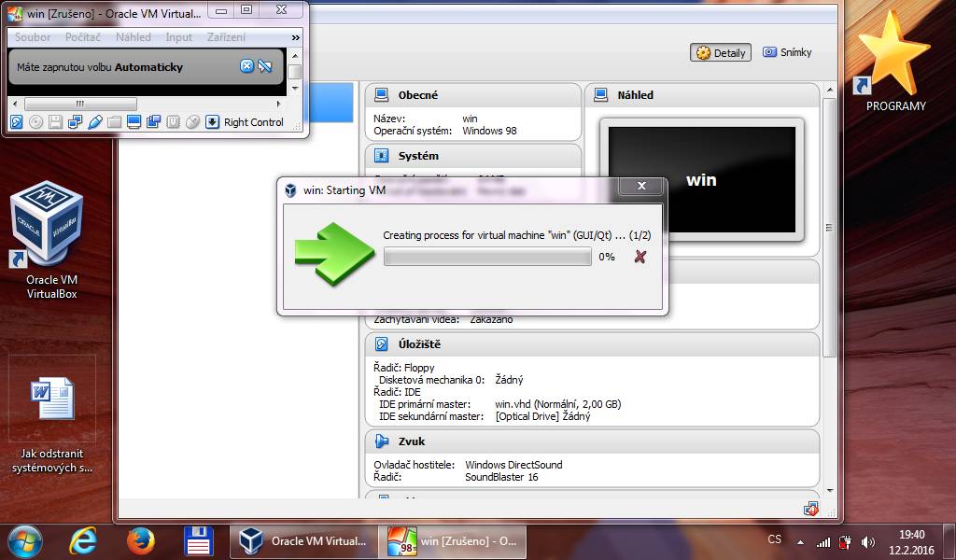Click the details pane scrollbar down arrow
This screenshot has height=560, width=956.
tap(829, 491)
